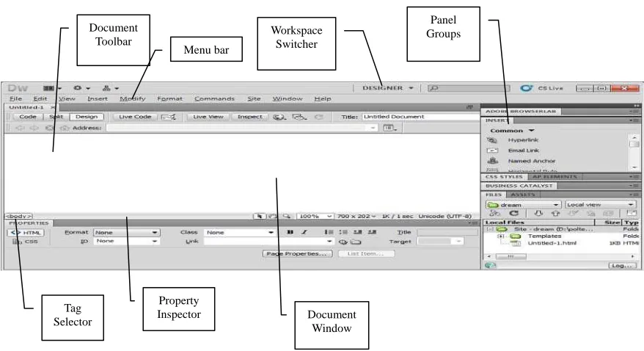Click the browser Home icon beside Address
This screenshot has height=351, width=644.
pyautogui.click(x=65, y=128)
